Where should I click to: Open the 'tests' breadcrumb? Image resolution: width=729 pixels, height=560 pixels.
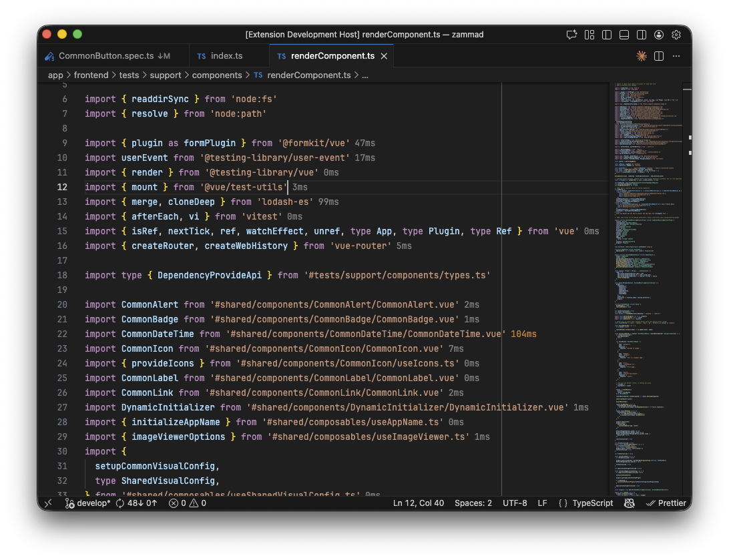coord(129,75)
